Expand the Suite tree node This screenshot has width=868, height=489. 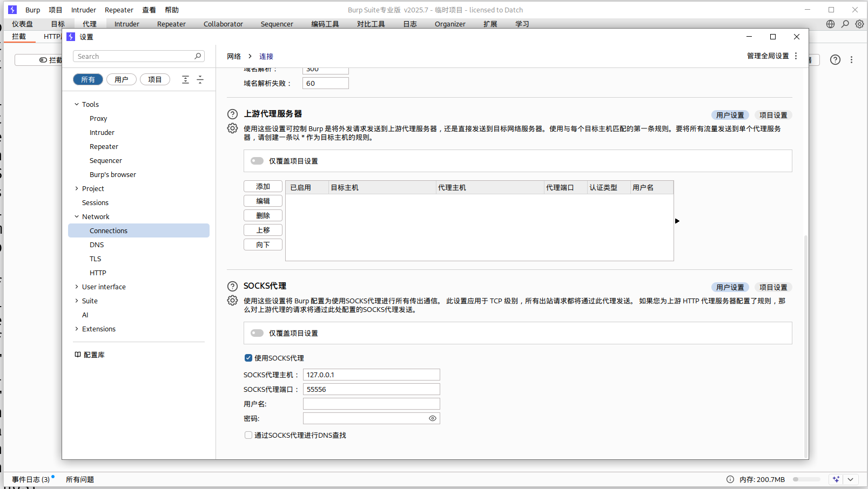pos(77,301)
